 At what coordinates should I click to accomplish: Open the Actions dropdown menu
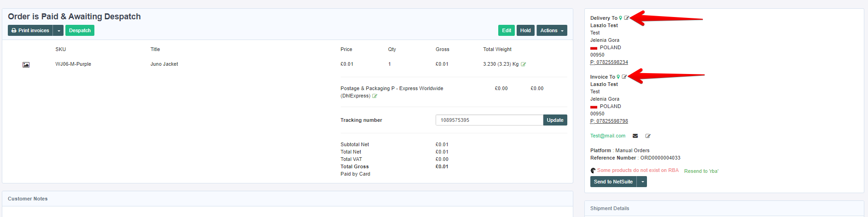(551, 30)
